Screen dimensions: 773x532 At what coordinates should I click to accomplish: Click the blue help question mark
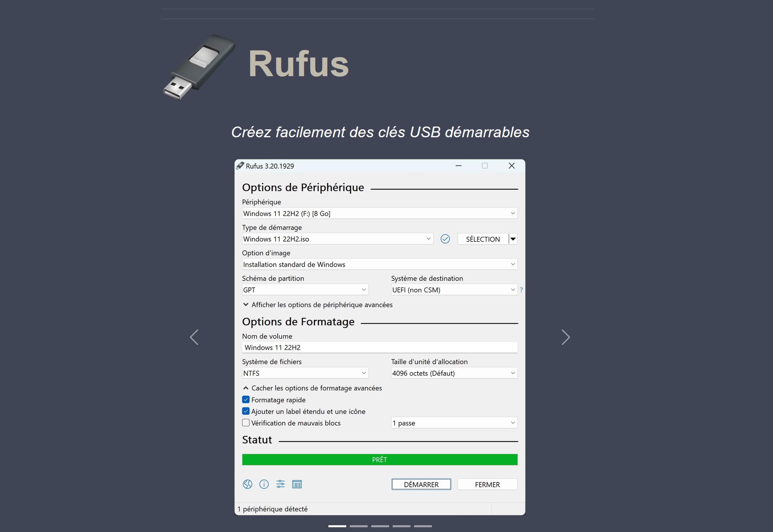pos(521,290)
